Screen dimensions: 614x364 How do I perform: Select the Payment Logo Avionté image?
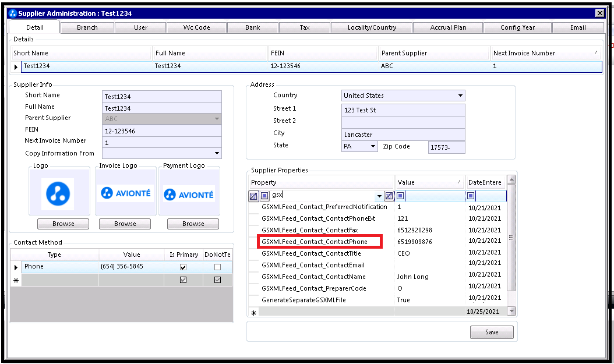189,194
